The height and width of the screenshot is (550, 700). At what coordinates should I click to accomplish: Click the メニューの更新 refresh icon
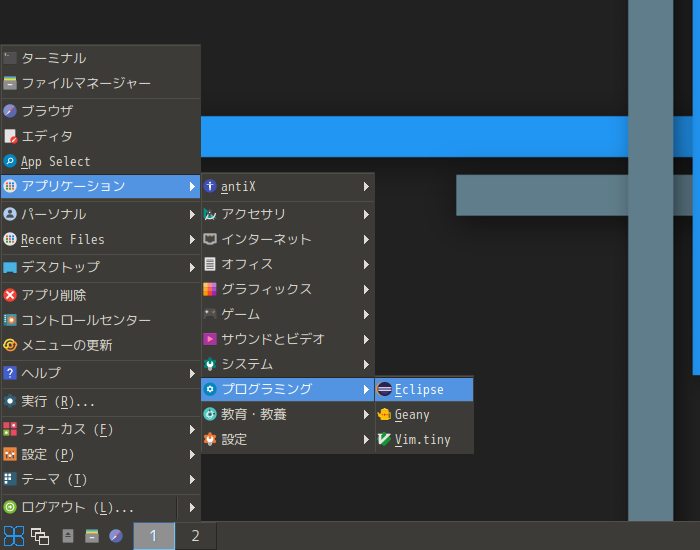[10, 345]
